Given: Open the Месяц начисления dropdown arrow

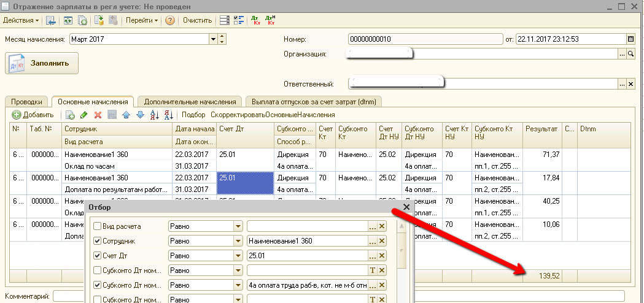Looking at the screenshot, I should click(x=213, y=39).
